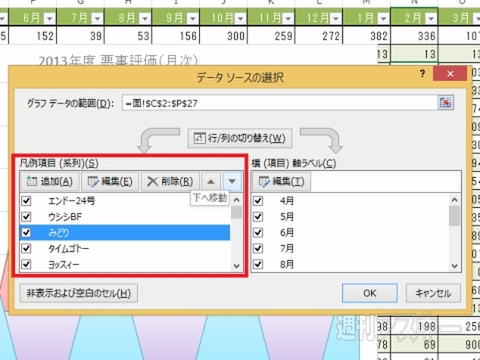Open the 8月 column filter dropdown
Screen dimensions: 480x360
(x=145, y=19)
